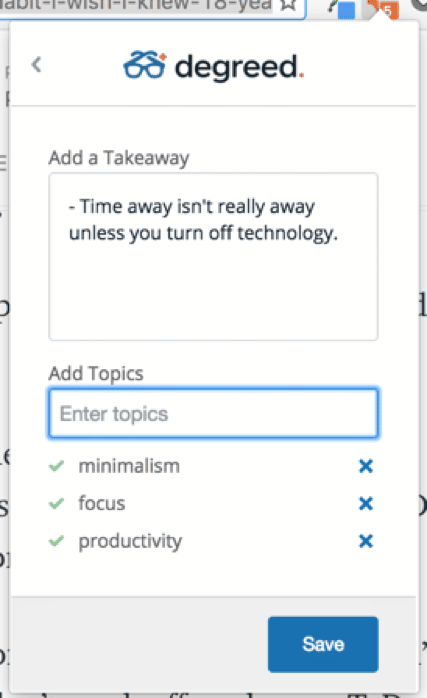427x698 pixels.
Task: Click the blue square extension icon
Action: click(346, 10)
